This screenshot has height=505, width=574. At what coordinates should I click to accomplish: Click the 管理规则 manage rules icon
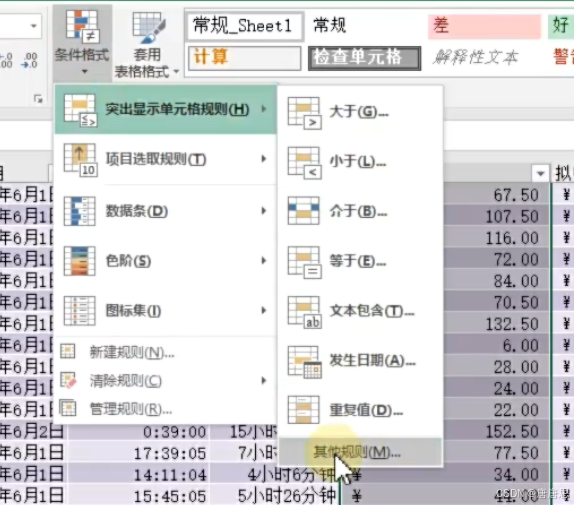pos(68,408)
